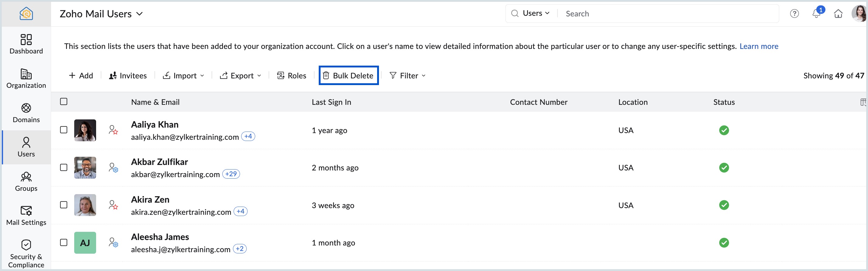Expand the Zoho Mail Users title dropdown
This screenshot has height=271, width=868.
(x=139, y=14)
